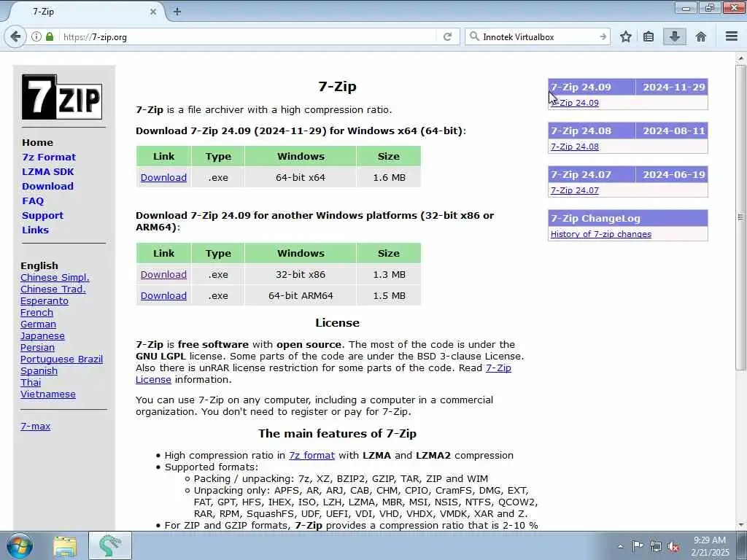Open Action Center flag icon

[x=638, y=546]
